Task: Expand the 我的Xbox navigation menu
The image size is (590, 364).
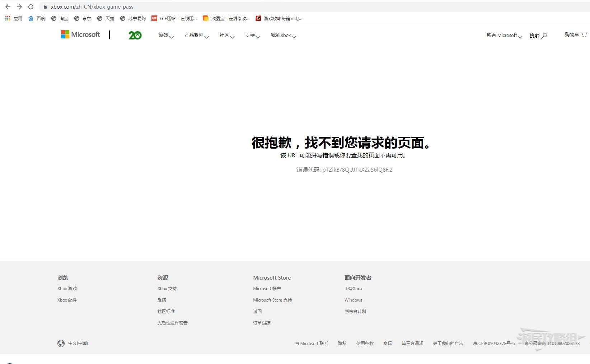Action: point(283,36)
